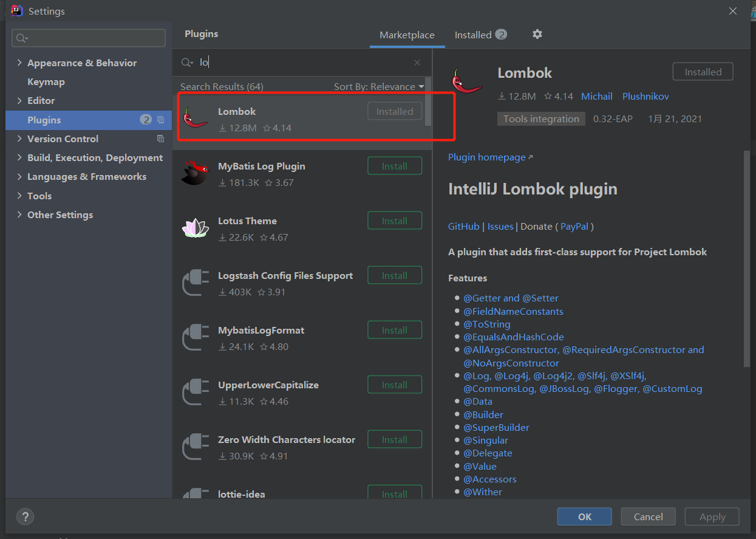The height and width of the screenshot is (539, 756).
Task: Click the Cancel button
Action: coord(649,517)
